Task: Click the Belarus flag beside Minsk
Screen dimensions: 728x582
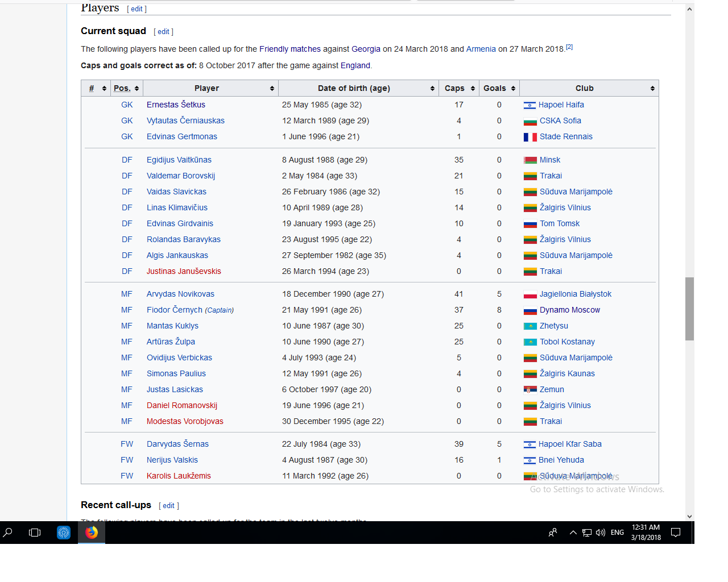Action: [530, 160]
